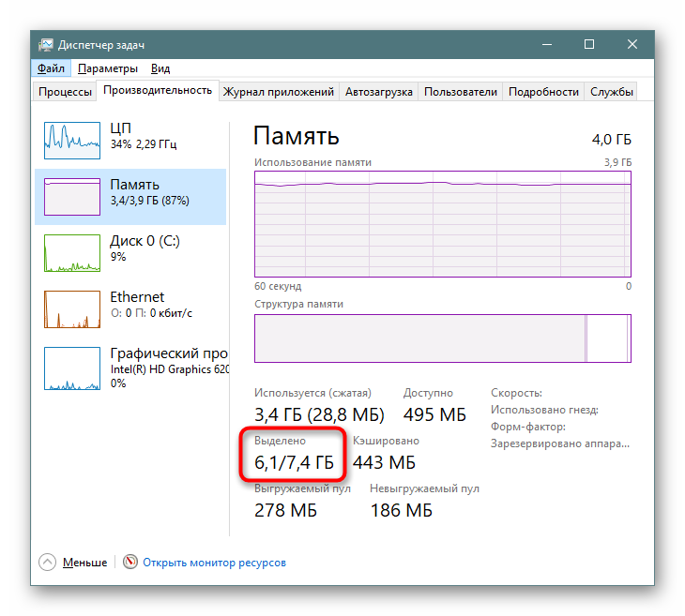685x616 pixels.
Task: Open the Вид menu
Action: (160, 68)
